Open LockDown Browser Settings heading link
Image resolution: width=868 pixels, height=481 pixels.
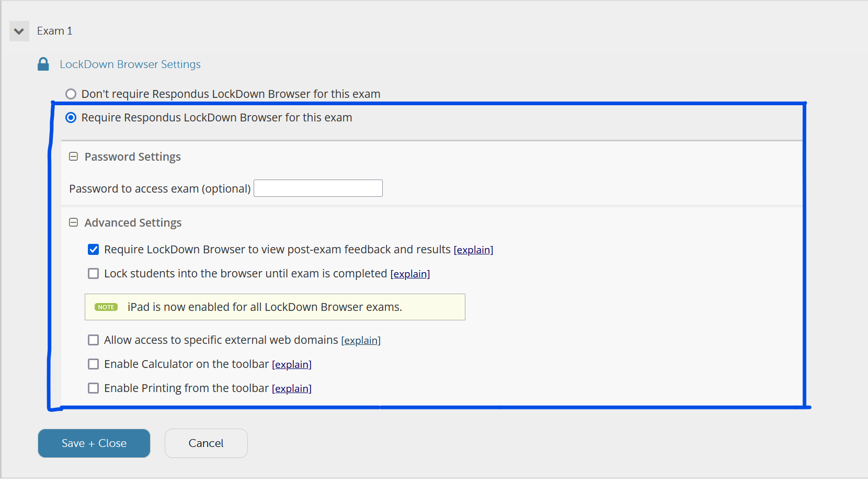point(130,64)
